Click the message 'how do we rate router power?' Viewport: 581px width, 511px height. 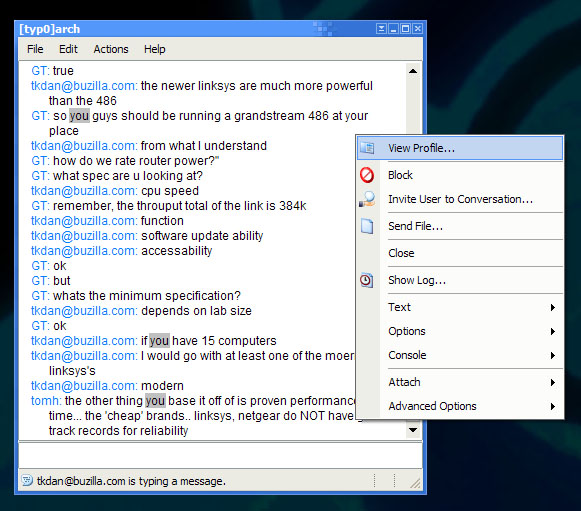click(x=136, y=161)
